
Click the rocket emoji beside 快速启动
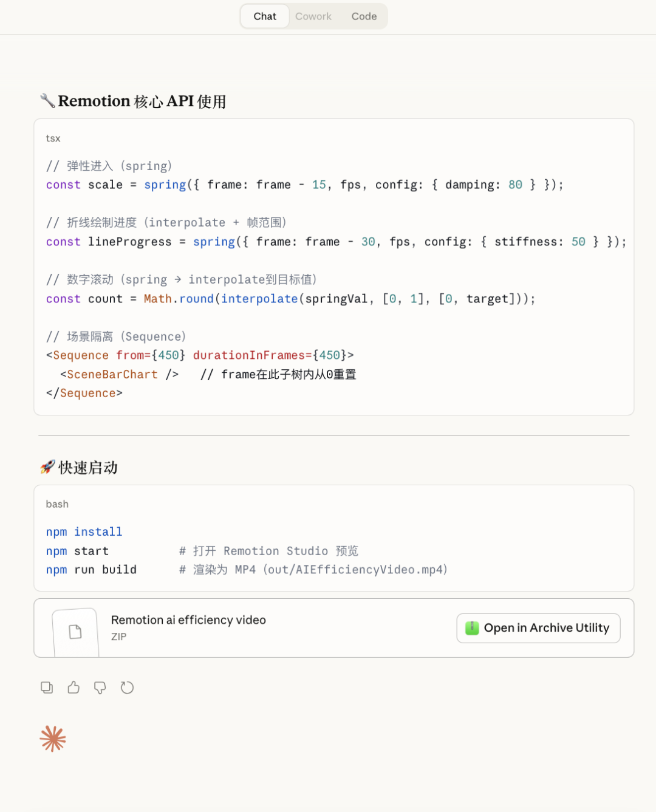click(x=47, y=467)
